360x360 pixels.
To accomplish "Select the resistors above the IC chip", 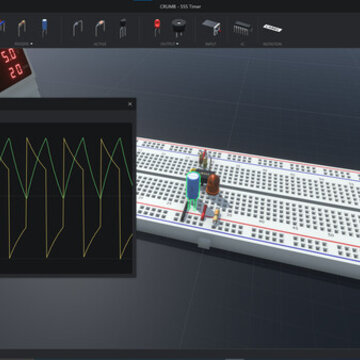I will coord(203,159).
